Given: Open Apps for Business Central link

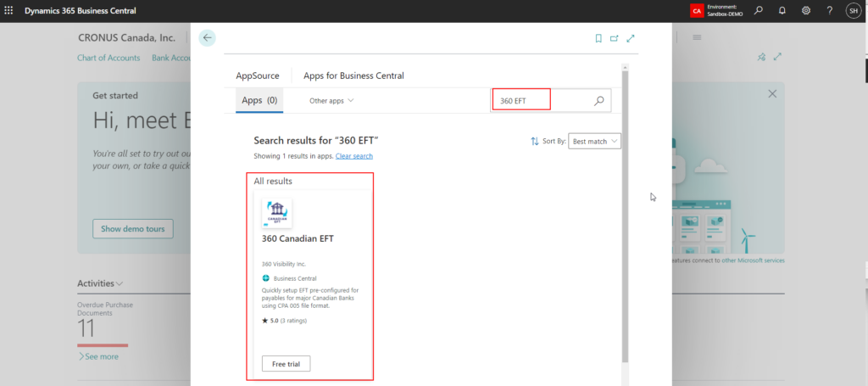Looking at the screenshot, I should [x=353, y=76].
